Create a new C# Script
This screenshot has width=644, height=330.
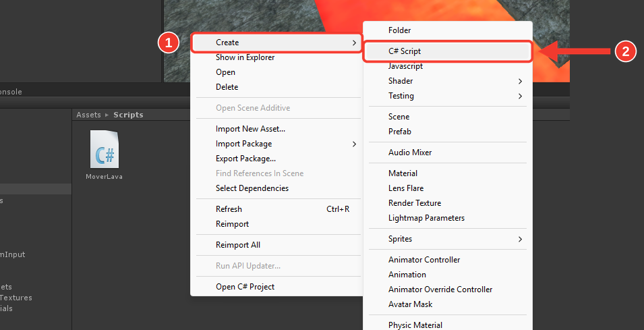click(448, 51)
